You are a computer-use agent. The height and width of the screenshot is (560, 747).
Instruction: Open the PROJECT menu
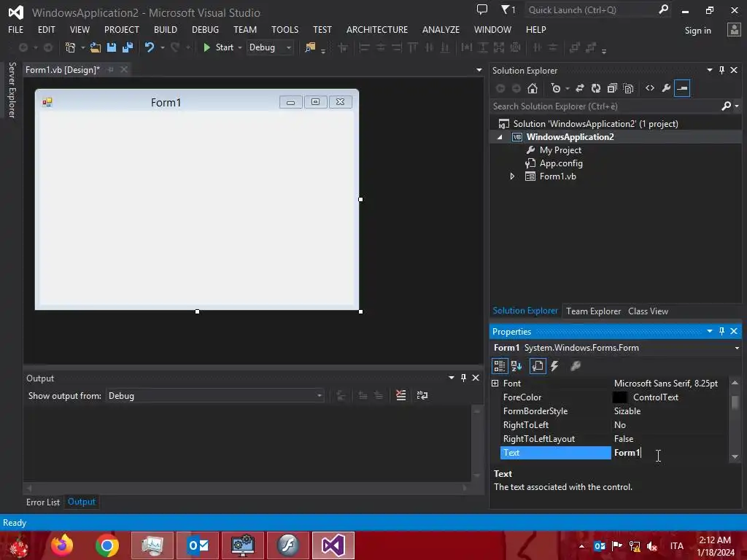(122, 29)
